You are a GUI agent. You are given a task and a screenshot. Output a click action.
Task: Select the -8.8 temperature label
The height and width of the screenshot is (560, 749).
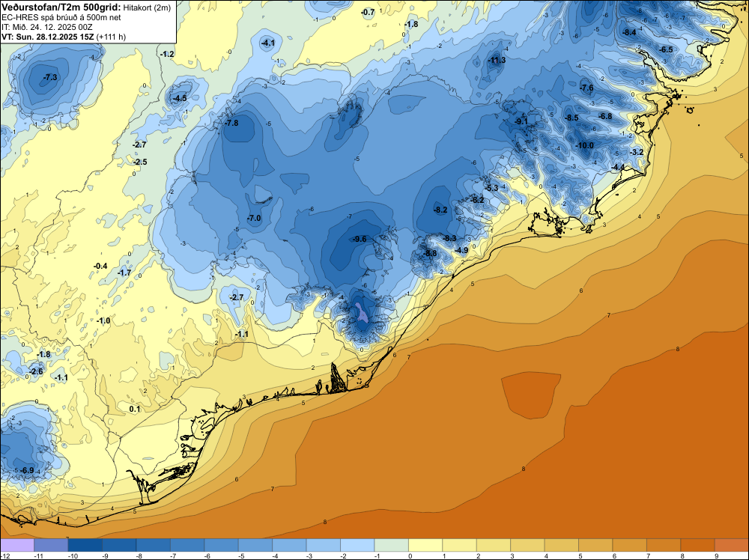coord(430,254)
